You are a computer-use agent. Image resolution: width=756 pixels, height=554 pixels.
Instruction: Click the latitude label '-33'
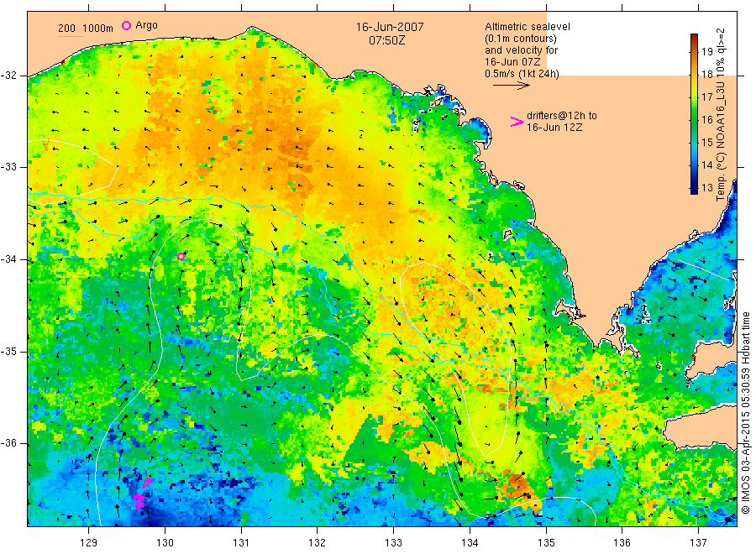click(9, 167)
